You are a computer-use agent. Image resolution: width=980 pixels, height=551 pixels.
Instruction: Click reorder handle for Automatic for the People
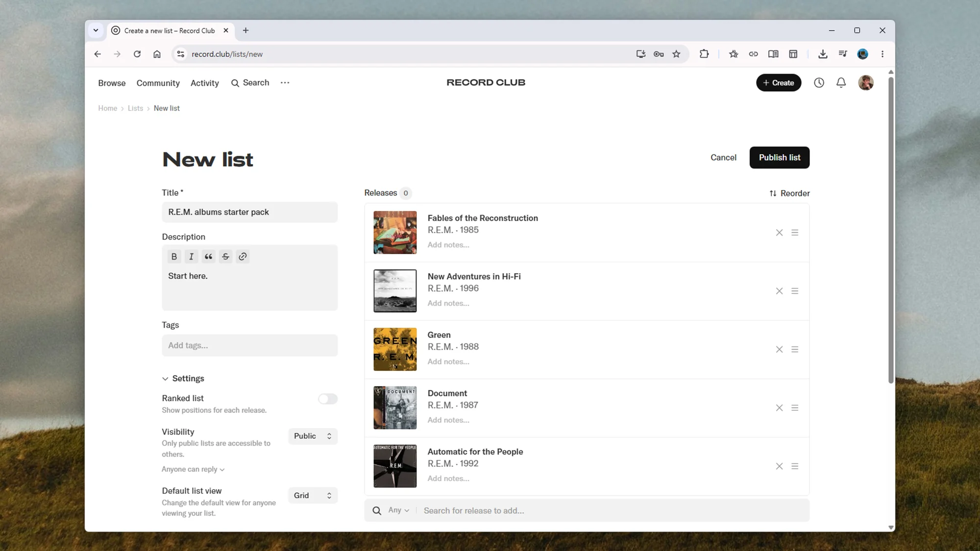tap(795, 466)
